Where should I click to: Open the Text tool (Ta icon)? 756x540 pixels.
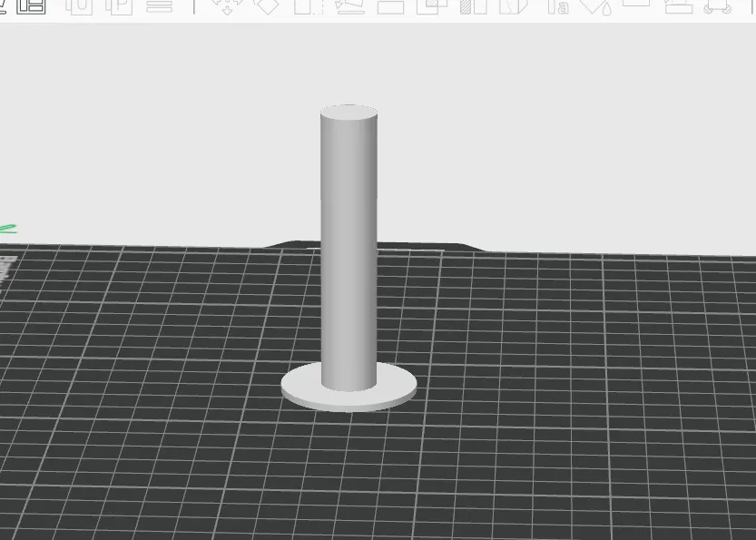(557, 5)
